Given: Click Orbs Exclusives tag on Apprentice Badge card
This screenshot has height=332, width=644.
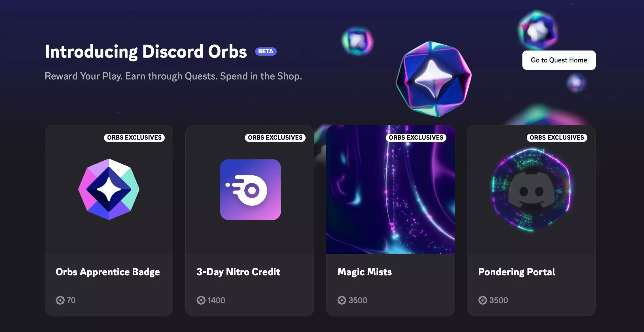Looking at the screenshot, I should click(134, 138).
